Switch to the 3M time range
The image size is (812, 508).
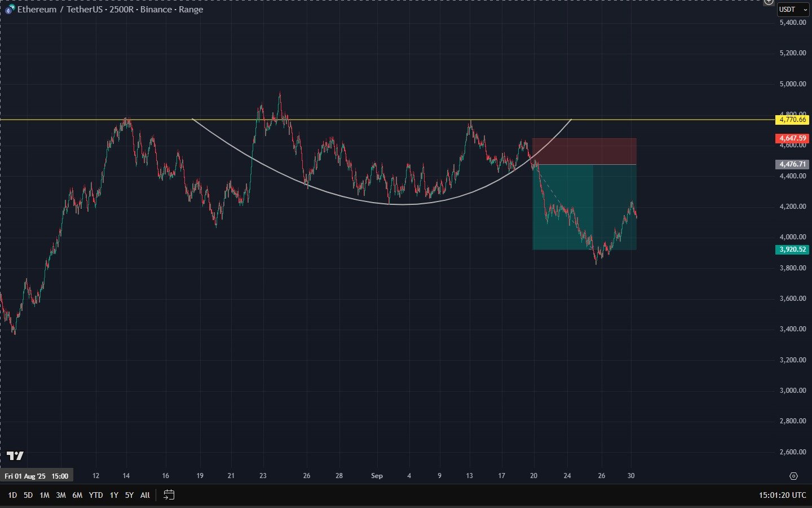click(60, 495)
